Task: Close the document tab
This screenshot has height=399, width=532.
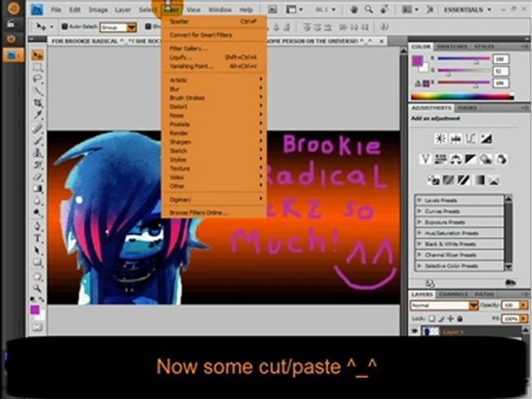Action: tap(382, 41)
